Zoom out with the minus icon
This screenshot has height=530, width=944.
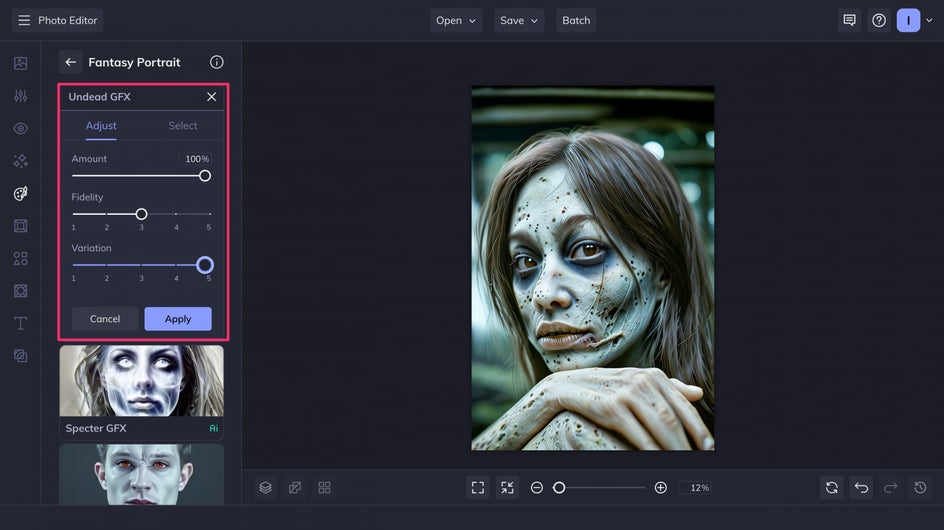coord(536,488)
